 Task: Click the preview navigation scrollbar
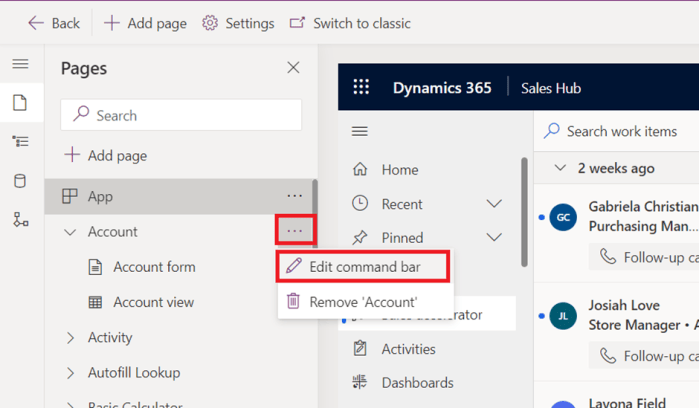pos(524,212)
